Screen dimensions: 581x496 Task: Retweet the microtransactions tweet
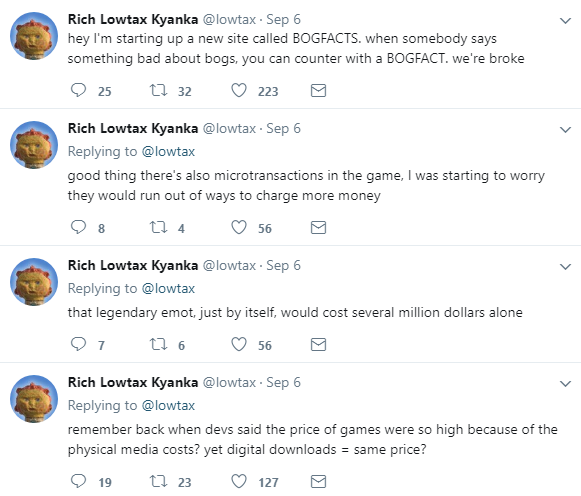158,227
